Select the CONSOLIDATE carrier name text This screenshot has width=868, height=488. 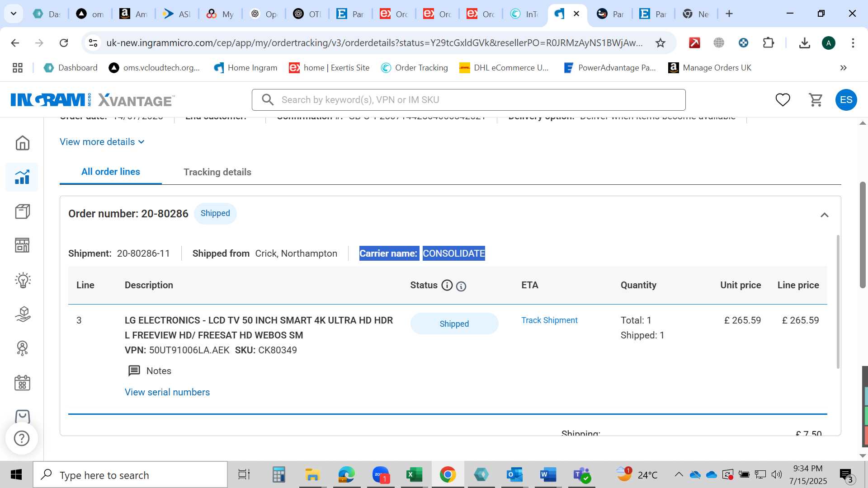coord(453,253)
